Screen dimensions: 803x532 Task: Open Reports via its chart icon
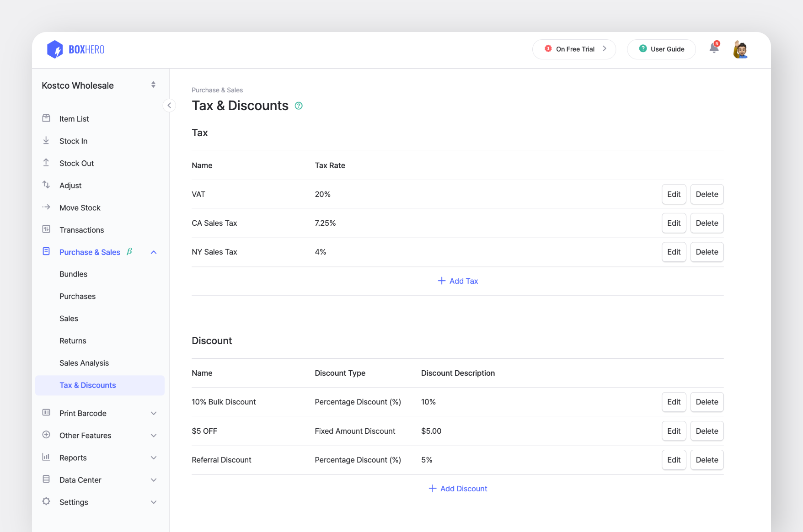pos(46,457)
